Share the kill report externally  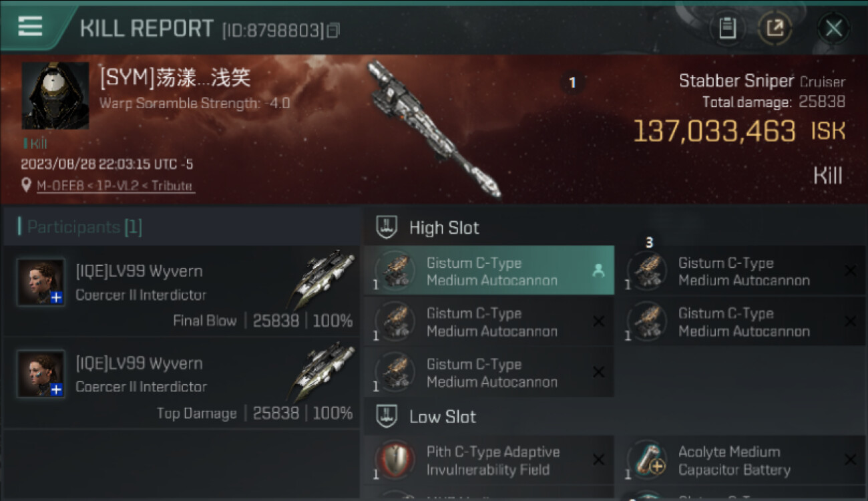775,28
